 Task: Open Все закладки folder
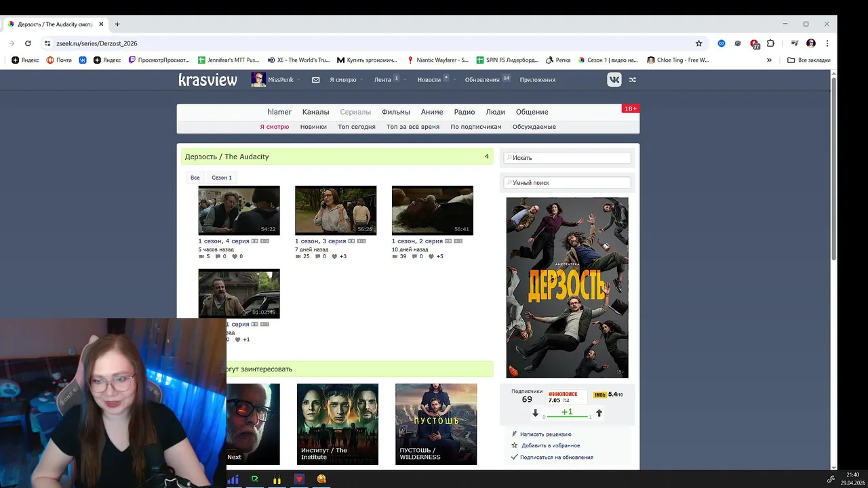tap(809, 60)
